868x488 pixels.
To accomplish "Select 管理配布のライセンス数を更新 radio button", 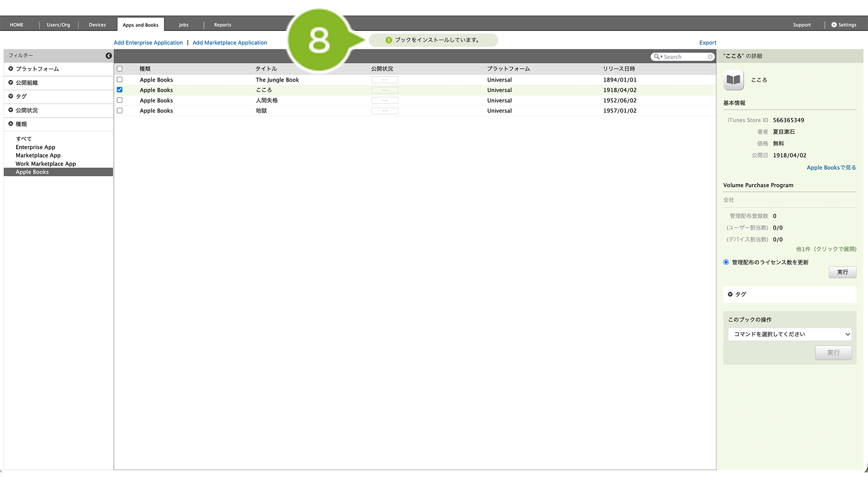I will click(x=726, y=262).
